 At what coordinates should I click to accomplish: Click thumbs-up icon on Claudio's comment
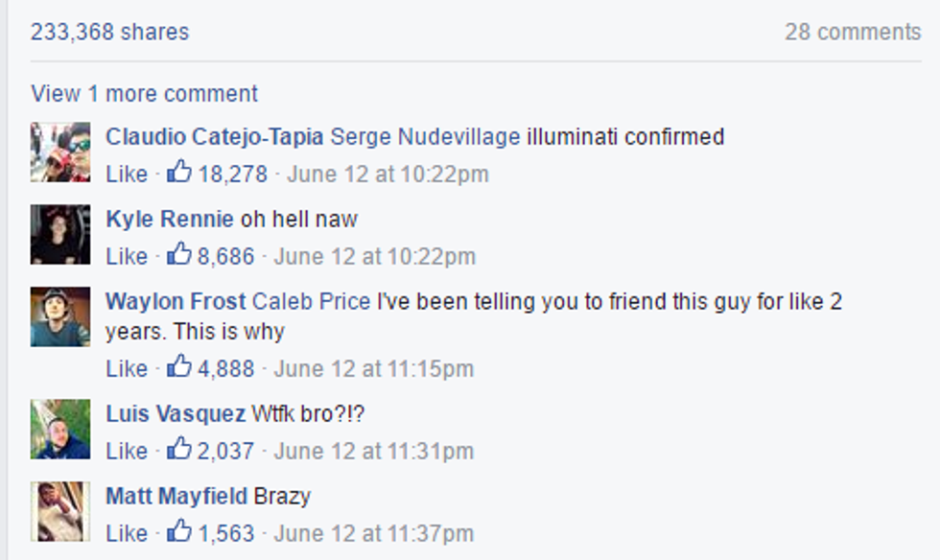tap(179, 173)
